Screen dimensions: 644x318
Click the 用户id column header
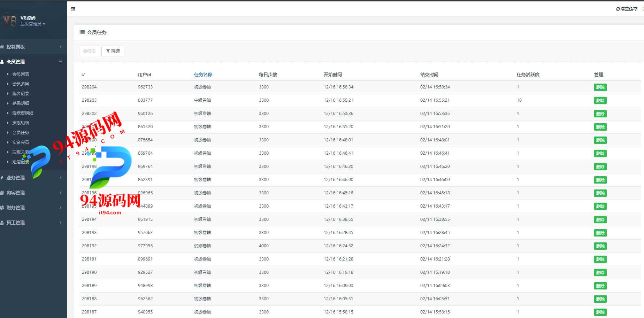pyautogui.click(x=145, y=75)
